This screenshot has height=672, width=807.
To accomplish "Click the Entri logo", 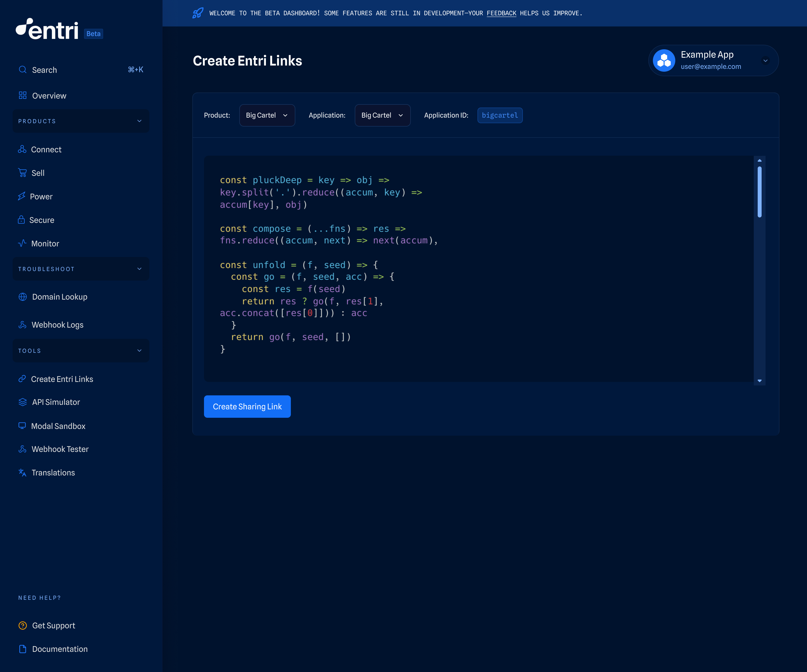I will [x=47, y=29].
